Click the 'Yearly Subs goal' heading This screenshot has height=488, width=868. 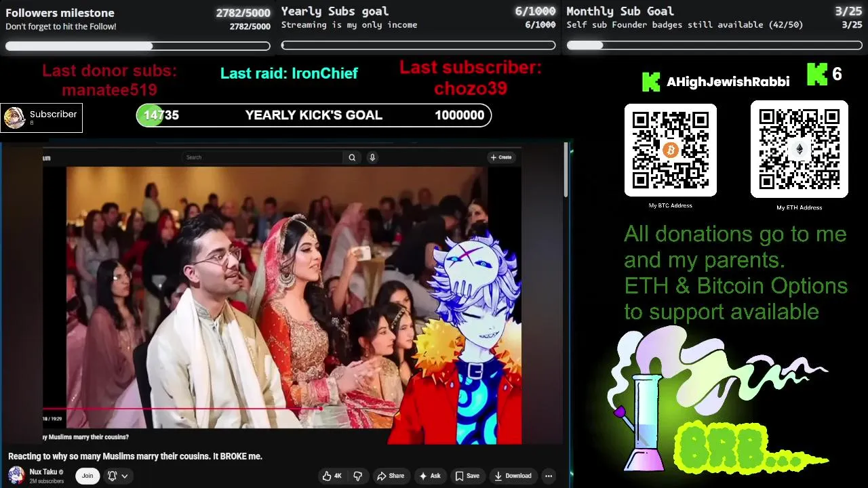(x=335, y=11)
